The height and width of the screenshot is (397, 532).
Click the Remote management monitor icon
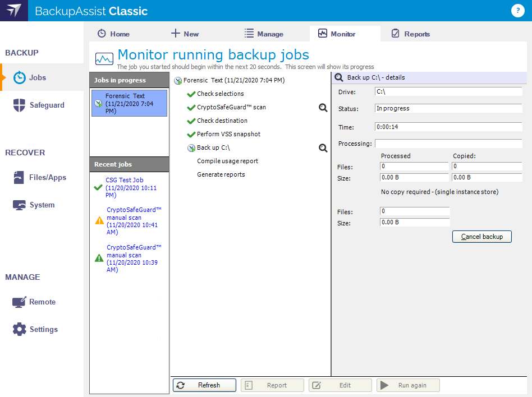tap(19, 302)
